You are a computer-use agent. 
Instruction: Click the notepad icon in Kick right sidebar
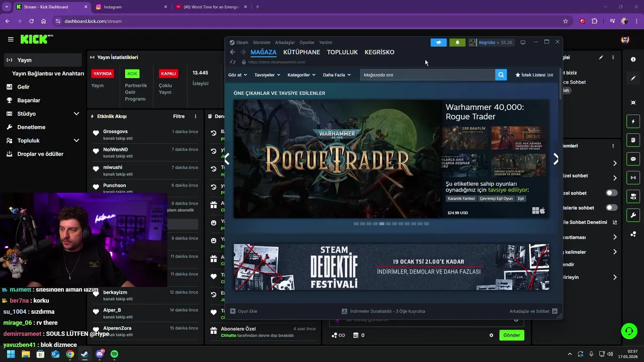click(x=633, y=140)
